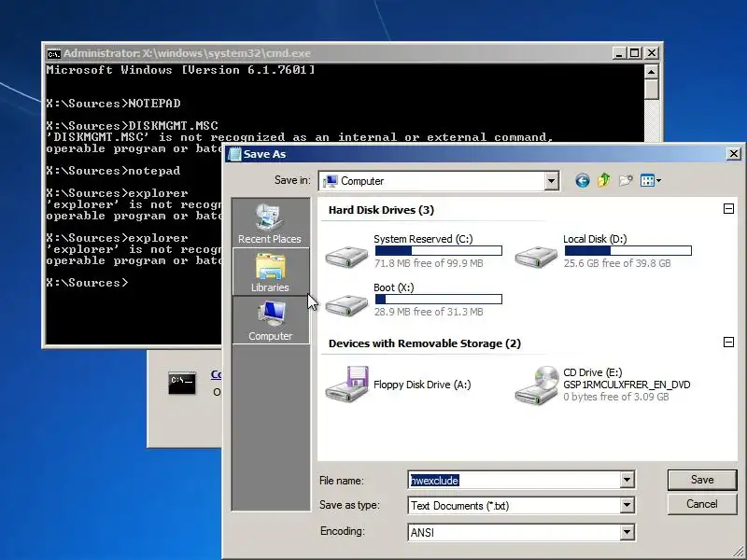Click the 'X:\Sources>DISKMGMT.MSC' line in cmd
This screenshot has height=560, width=747.
click(x=132, y=126)
